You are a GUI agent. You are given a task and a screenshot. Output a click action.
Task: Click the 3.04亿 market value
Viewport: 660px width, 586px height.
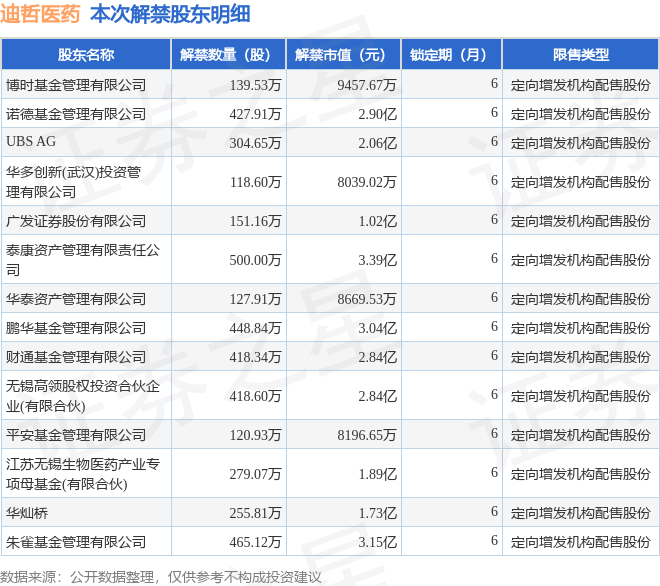(377, 328)
